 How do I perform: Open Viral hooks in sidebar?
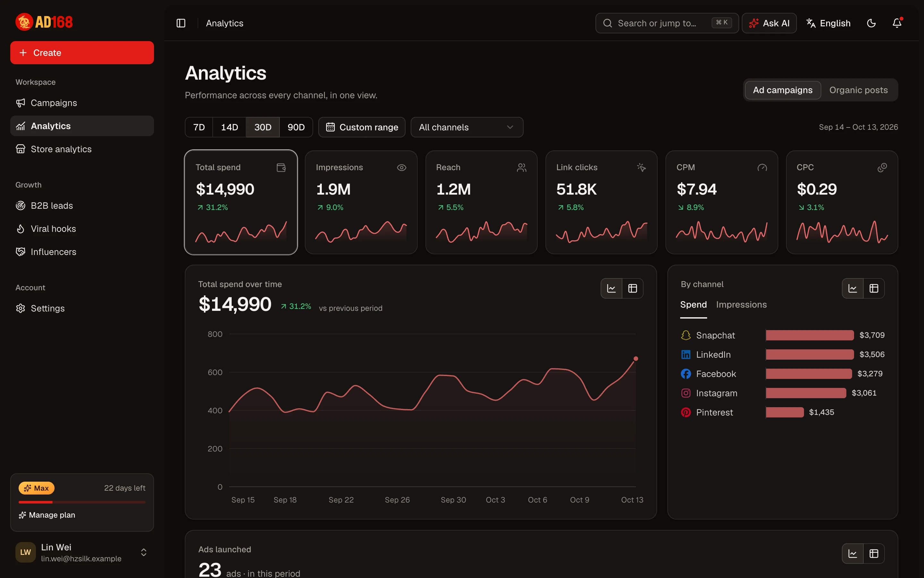(x=82, y=229)
